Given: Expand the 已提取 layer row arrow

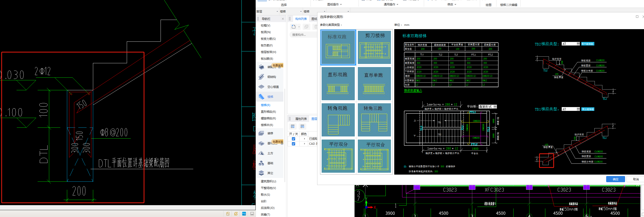Looking at the screenshot, I should [x=305, y=139].
